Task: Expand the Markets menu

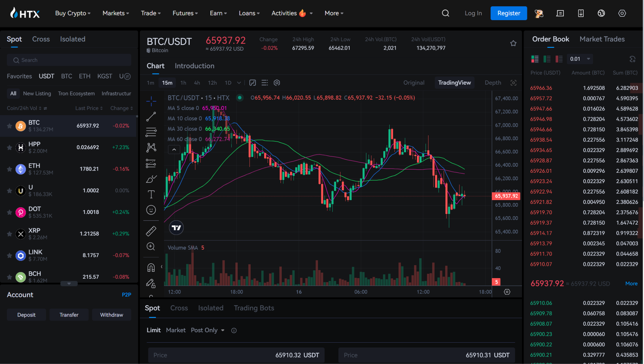Action: 116,13
